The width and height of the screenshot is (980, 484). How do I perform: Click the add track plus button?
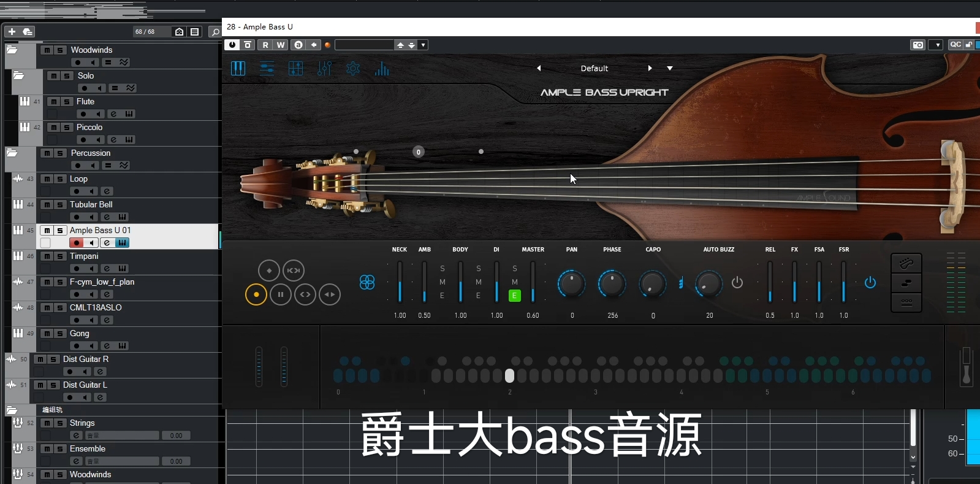coord(12,31)
